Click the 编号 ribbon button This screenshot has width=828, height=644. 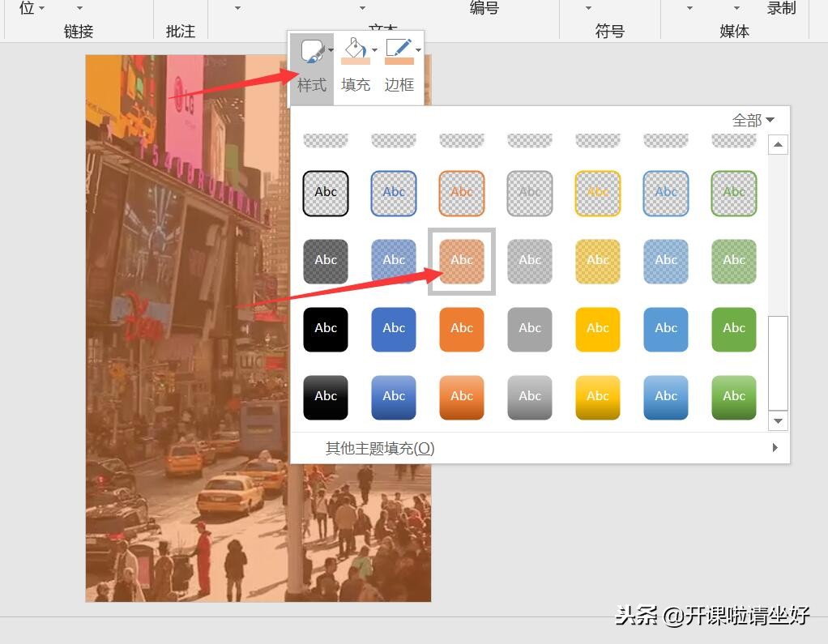pyautogui.click(x=484, y=7)
